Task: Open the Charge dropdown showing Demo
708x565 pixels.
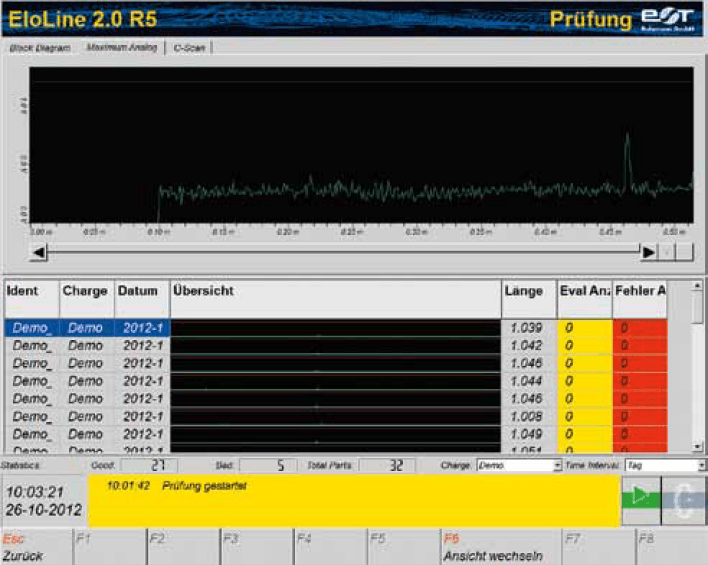Action: pos(519,465)
